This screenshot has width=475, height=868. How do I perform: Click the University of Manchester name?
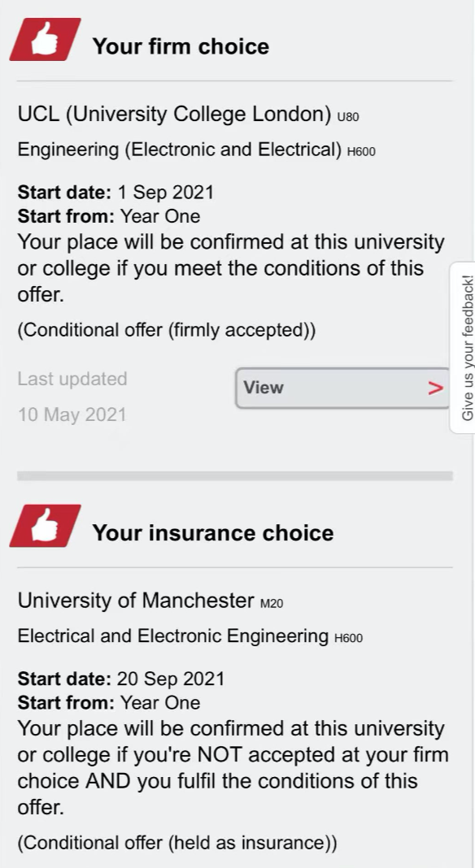click(x=136, y=600)
